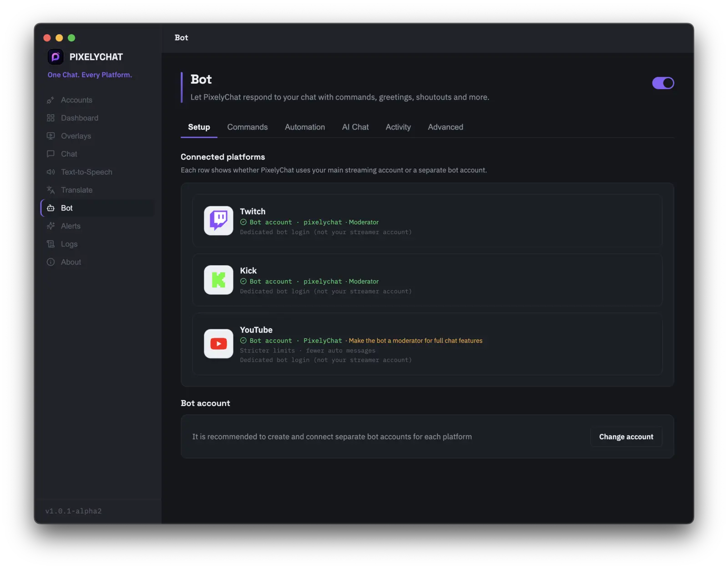Click the YouTube platform name
Viewport: 728px width, 569px height.
pyautogui.click(x=256, y=330)
